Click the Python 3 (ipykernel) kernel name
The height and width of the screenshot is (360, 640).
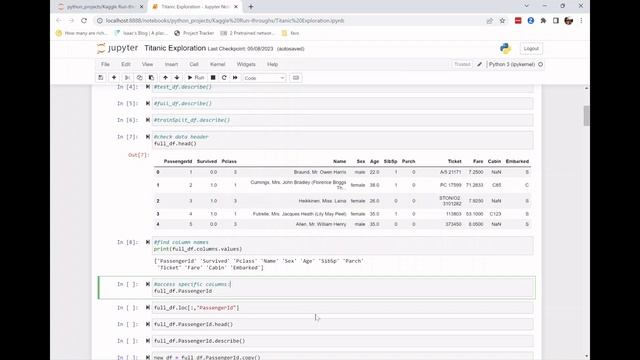(511, 64)
